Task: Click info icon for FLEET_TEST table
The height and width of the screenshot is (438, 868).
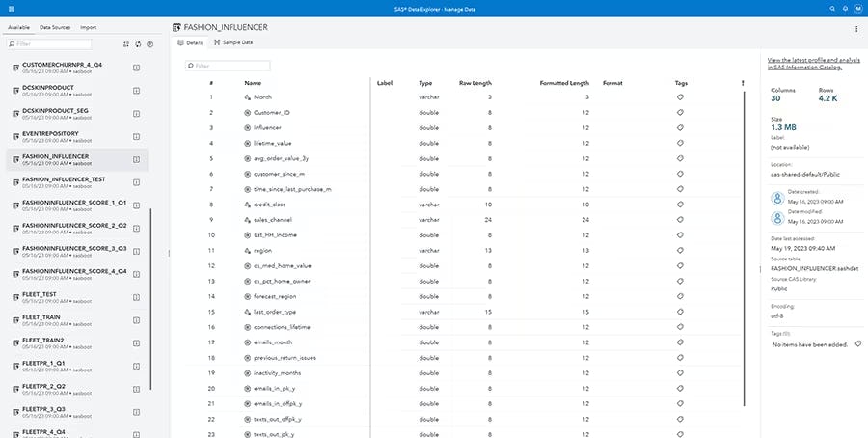Action: tap(136, 297)
